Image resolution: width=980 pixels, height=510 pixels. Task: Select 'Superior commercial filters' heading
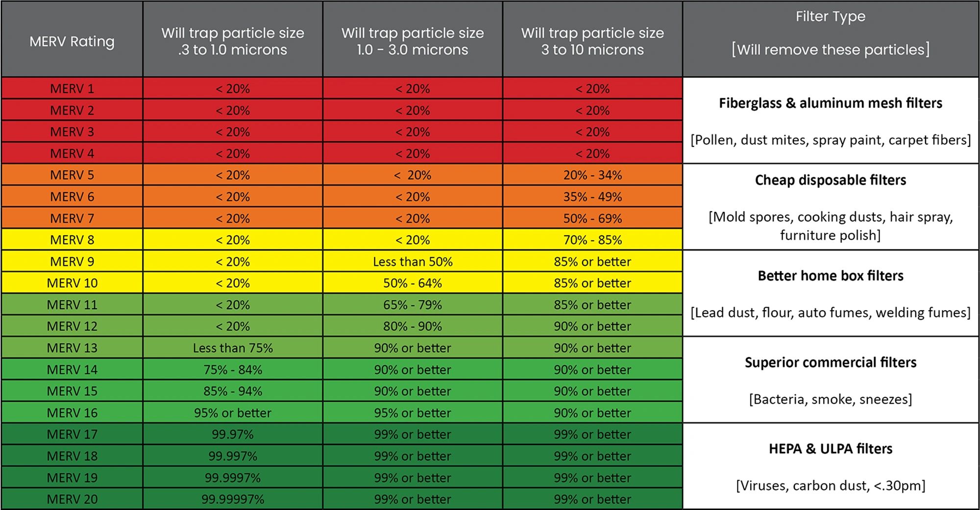(830, 363)
